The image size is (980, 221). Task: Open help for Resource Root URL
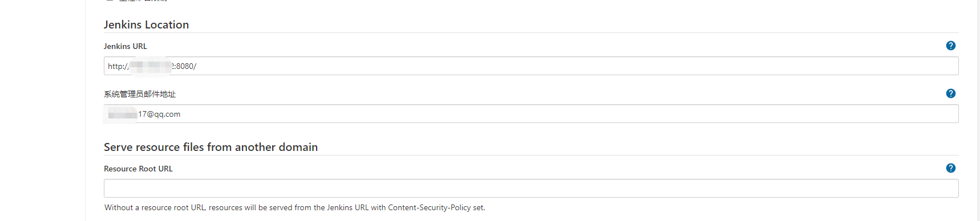tap(950, 168)
